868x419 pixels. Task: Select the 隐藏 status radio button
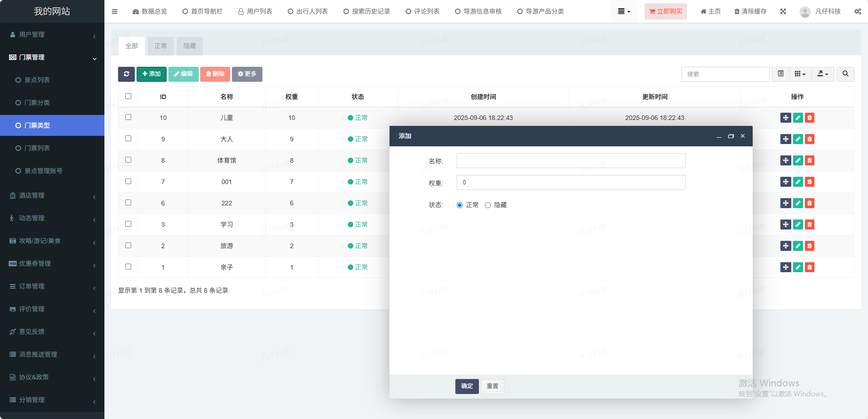(488, 205)
